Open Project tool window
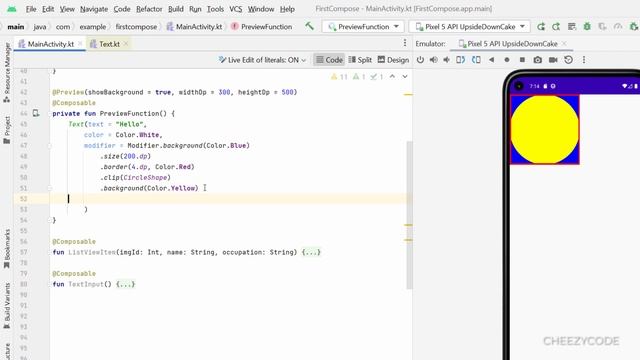 [7, 130]
